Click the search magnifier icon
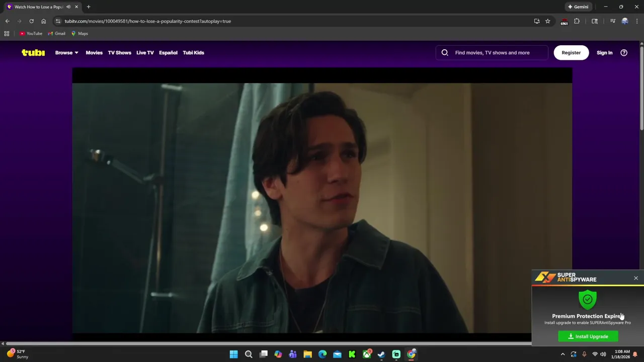The height and width of the screenshot is (362, 644). [445, 52]
